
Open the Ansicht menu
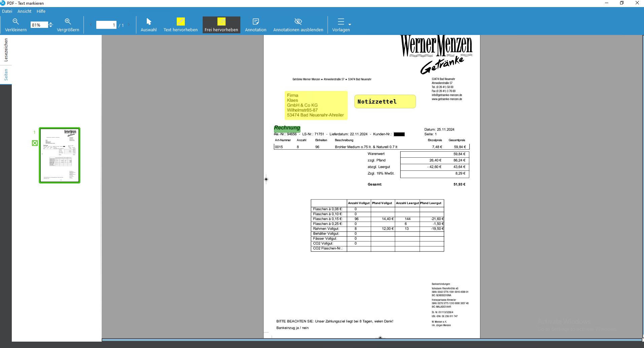coord(24,11)
